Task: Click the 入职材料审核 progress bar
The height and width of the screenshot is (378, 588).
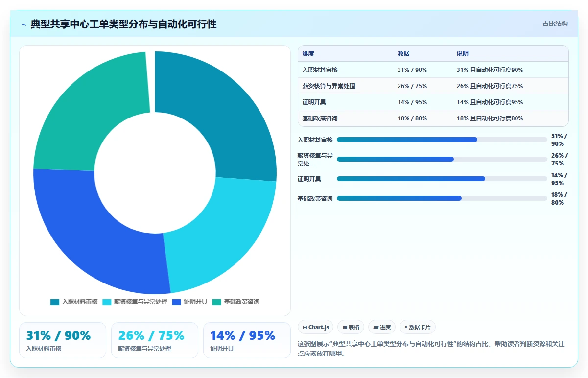Action: [442, 140]
